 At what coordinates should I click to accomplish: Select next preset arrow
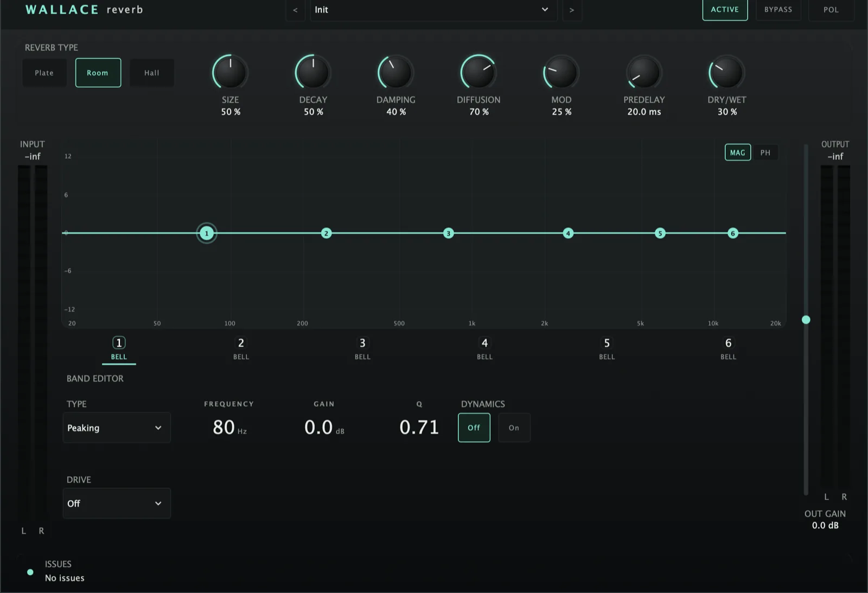click(572, 10)
